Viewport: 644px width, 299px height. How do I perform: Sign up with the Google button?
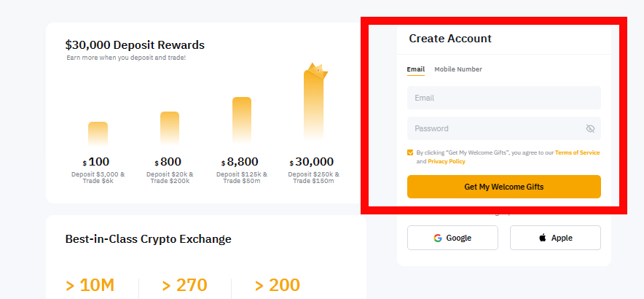(x=452, y=238)
